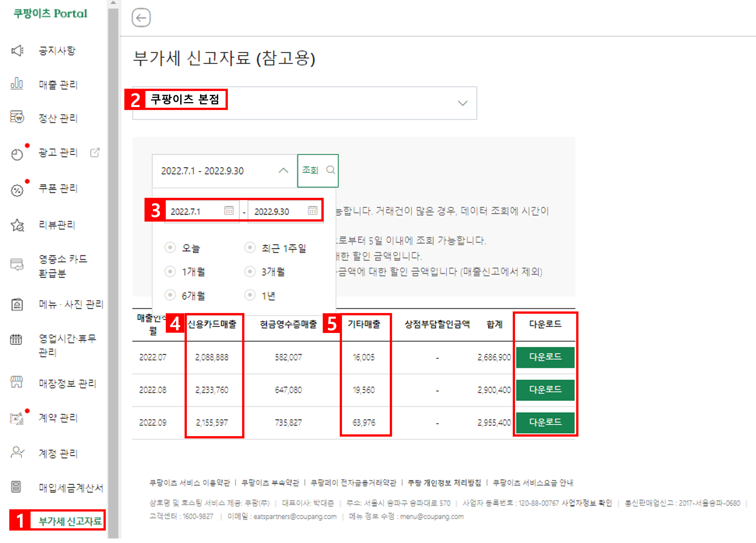
Task: Click the megaphone icon for 공지사항
Action: click(17, 51)
